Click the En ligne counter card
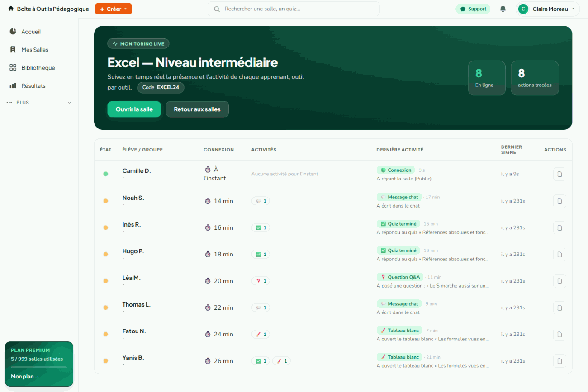 (487, 78)
